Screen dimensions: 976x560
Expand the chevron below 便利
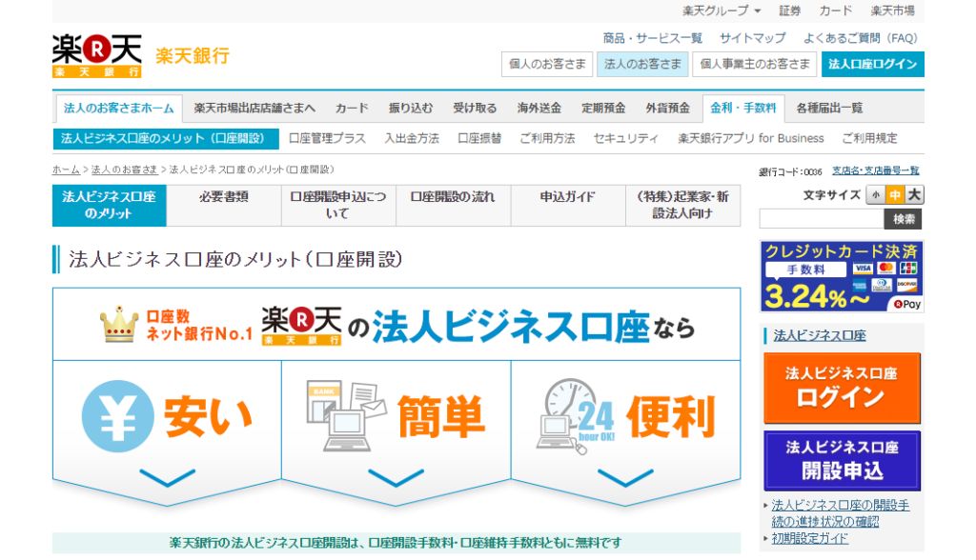625,475
